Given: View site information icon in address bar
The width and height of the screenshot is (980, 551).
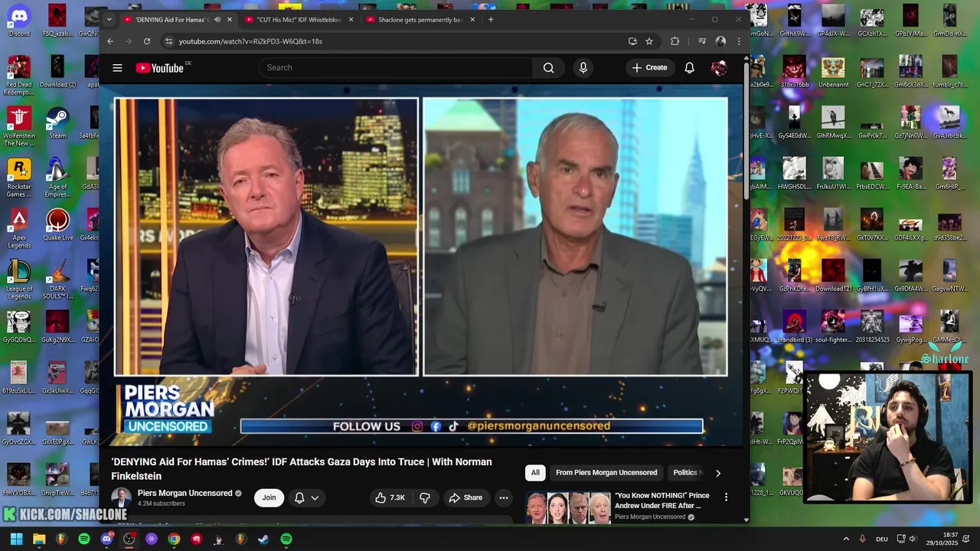Looking at the screenshot, I should click(168, 41).
